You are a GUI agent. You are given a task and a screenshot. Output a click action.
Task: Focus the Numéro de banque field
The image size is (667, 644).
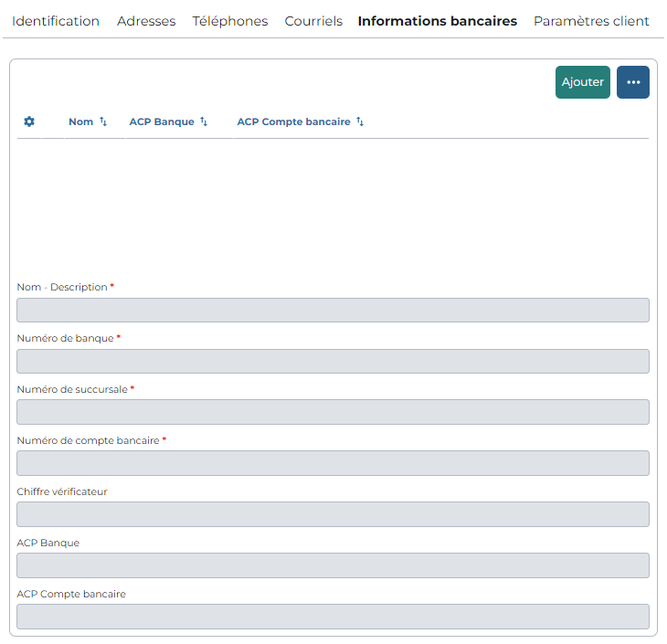[333, 361]
